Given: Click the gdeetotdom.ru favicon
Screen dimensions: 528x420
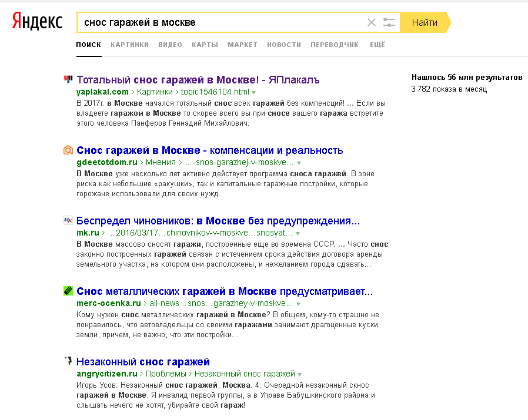Looking at the screenshot, I should [68, 150].
